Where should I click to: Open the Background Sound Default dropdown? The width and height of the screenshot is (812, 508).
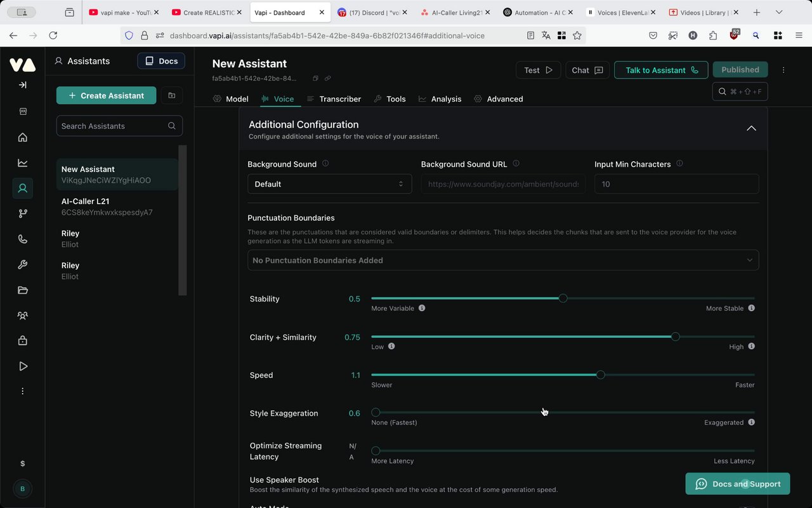[329, 184]
